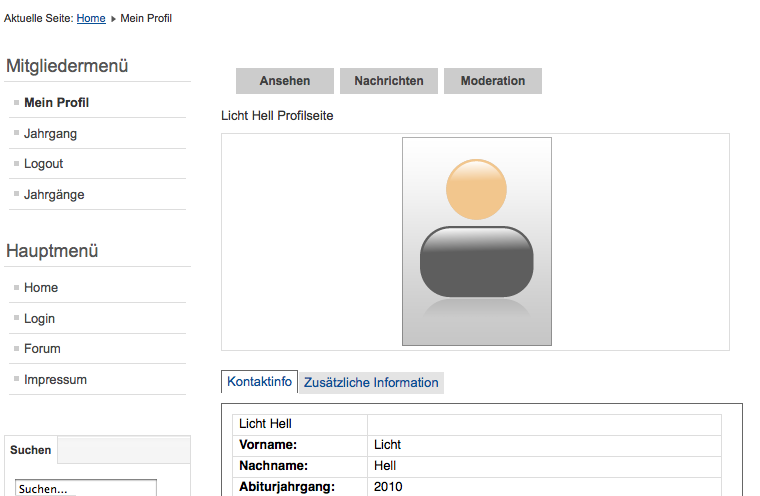Open the Home breadcrumb link
Screen dimensions: 760x496
click(x=91, y=18)
